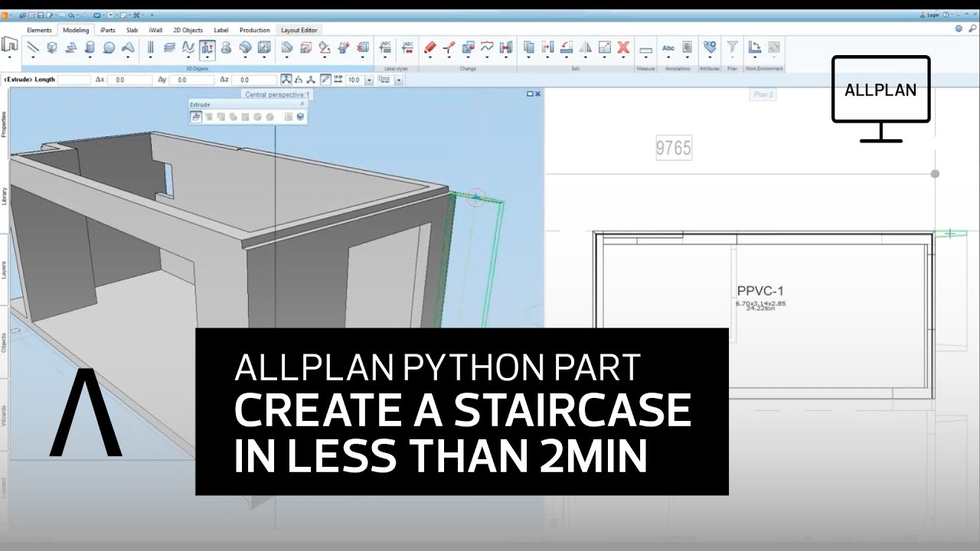Image resolution: width=980 pixels, height=551 pixels.
Task: Click the ruler Measure tool
Action: click(x=645, y=50)
